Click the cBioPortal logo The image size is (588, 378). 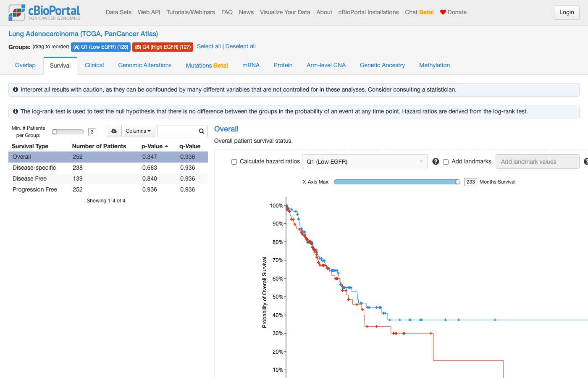click(x=45, y=13)
